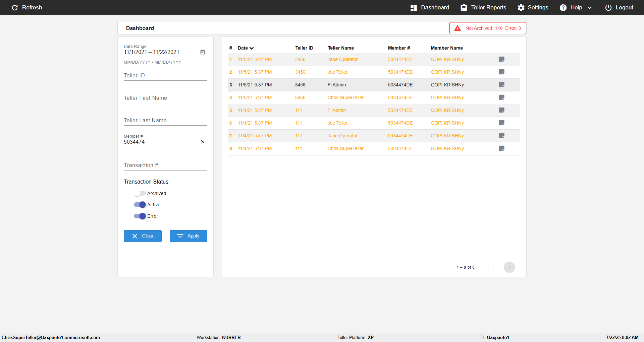Image resolution: width=644 pixels, height=342 pixels.
Task: Go to the previous page of results
Action: [493, 267]
